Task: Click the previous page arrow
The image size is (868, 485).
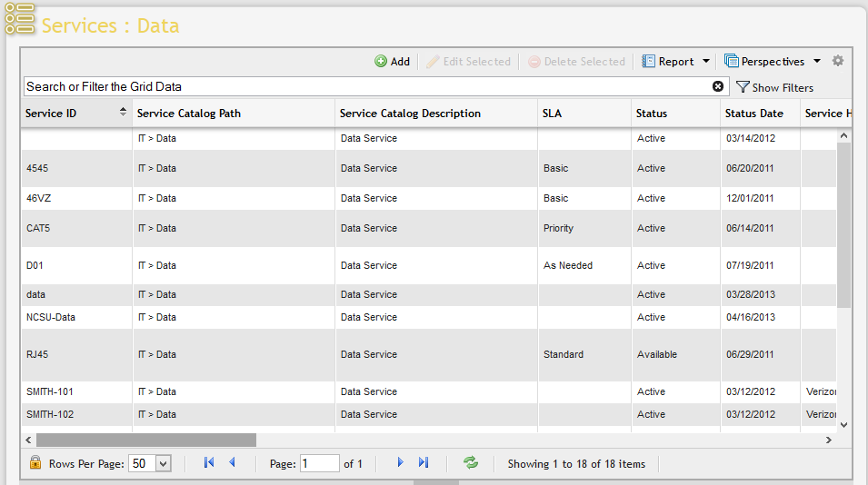Action: [x=232, y=462]
